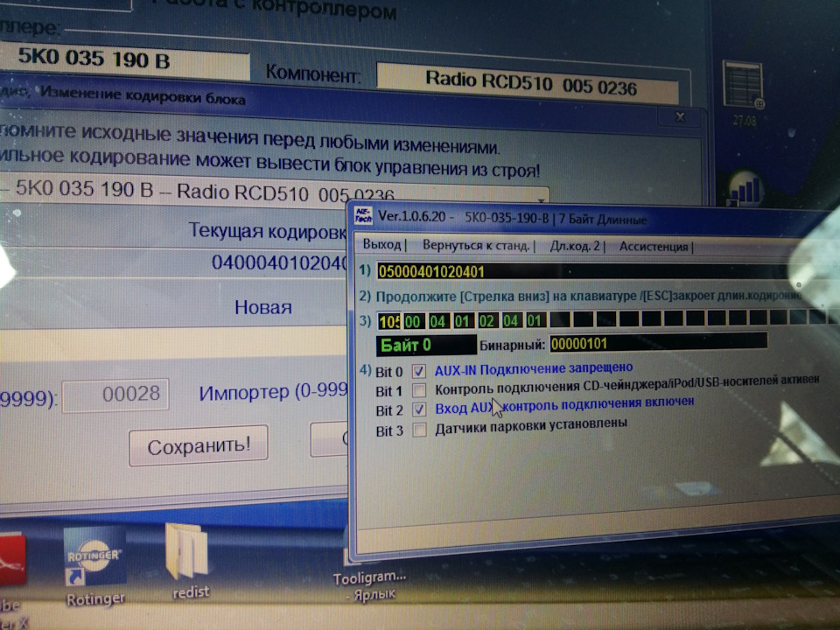840x630 pixels.
Task: Select the byte cell showing 02
Action: click(x=486, y=321)
